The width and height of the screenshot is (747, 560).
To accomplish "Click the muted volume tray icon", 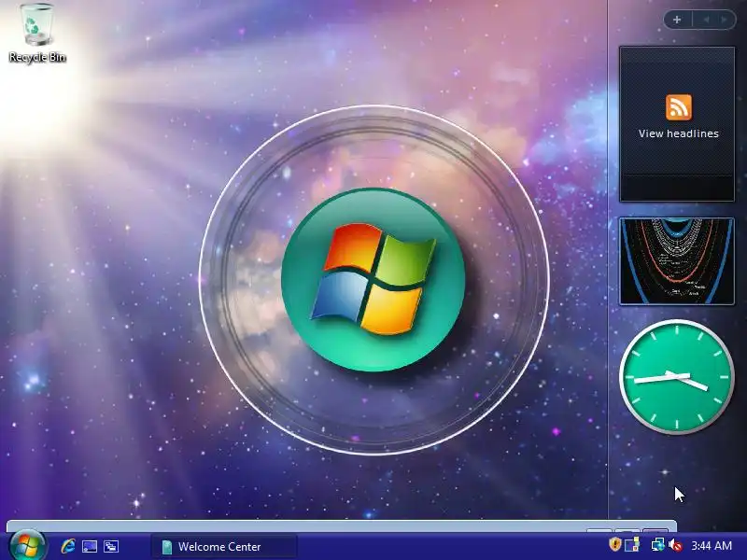I will click(x=675, y=545).
